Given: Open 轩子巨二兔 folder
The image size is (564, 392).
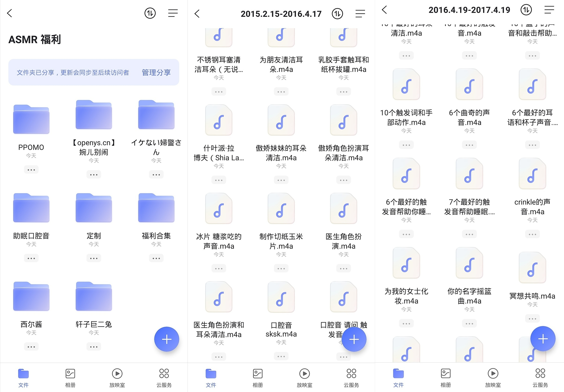Looking at the screenshot, I should click(94, 296).
